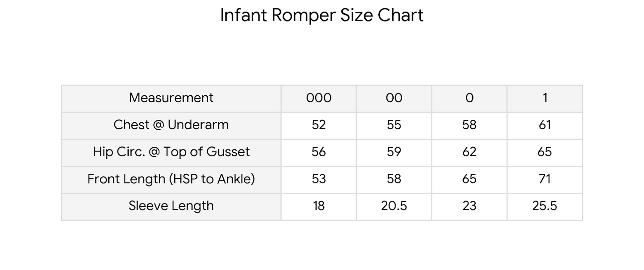
Task: Select the Measurement header cell
Action: coord(171,98)
